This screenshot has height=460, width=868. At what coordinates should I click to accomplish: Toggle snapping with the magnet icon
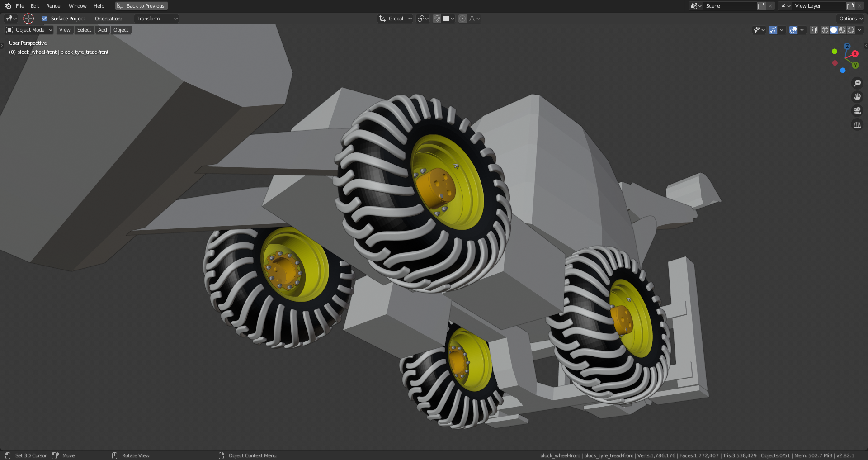pos(437,19)
